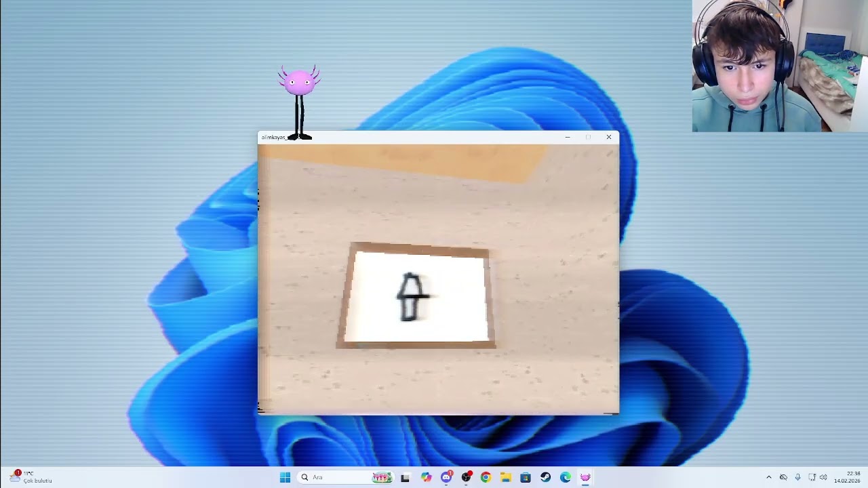Open Microsoft Store from the taskbar
This screenshot has height=488, width=868.
pos(526,477)
